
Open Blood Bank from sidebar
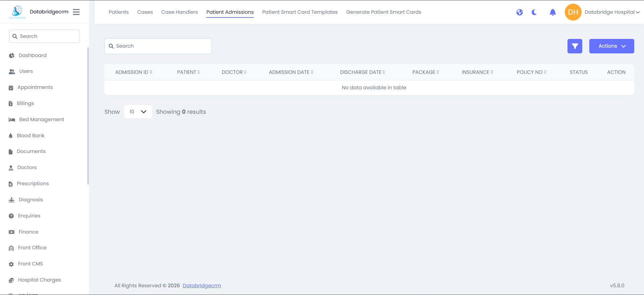pos(31,136)
